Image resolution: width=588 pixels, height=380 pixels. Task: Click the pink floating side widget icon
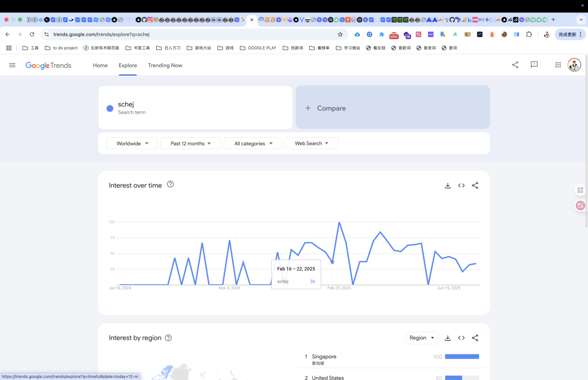click(x=580, y=205)
